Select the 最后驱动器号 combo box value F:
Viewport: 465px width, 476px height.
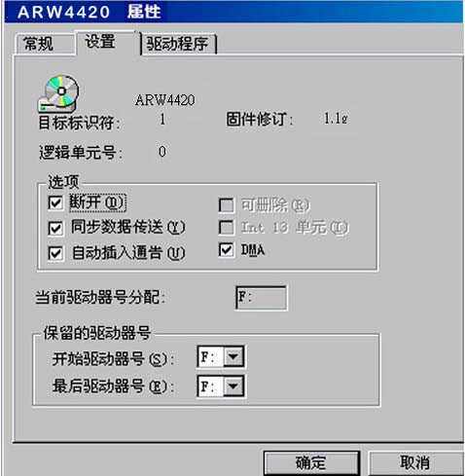(210, 386)
